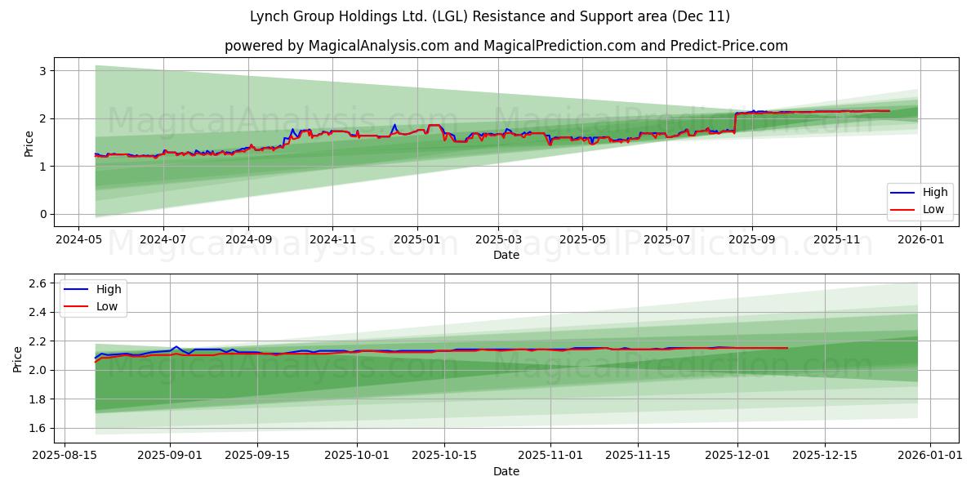Click top chart x-axis label 2025-05
This screenshot has height=490, width=980.
point(582,241)
